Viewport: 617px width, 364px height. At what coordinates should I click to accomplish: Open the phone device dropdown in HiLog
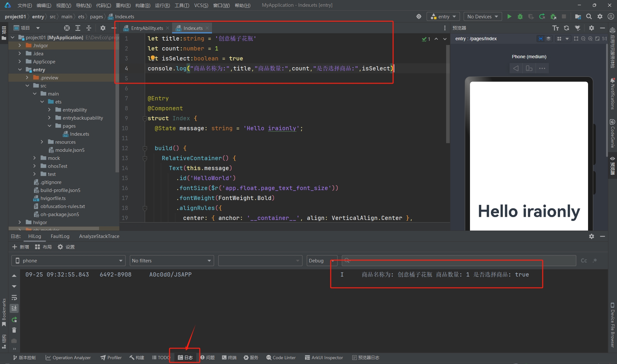68,260
